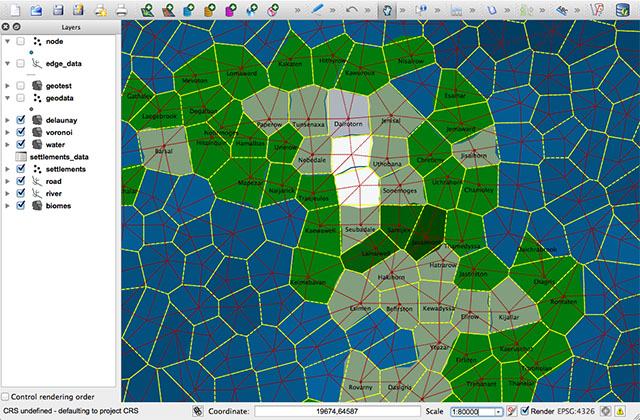Image resolution: width=640 pixels, height=420 pixels.
Task: Click the Undo arrow in toolbar
Action: (x=352, y=10)
